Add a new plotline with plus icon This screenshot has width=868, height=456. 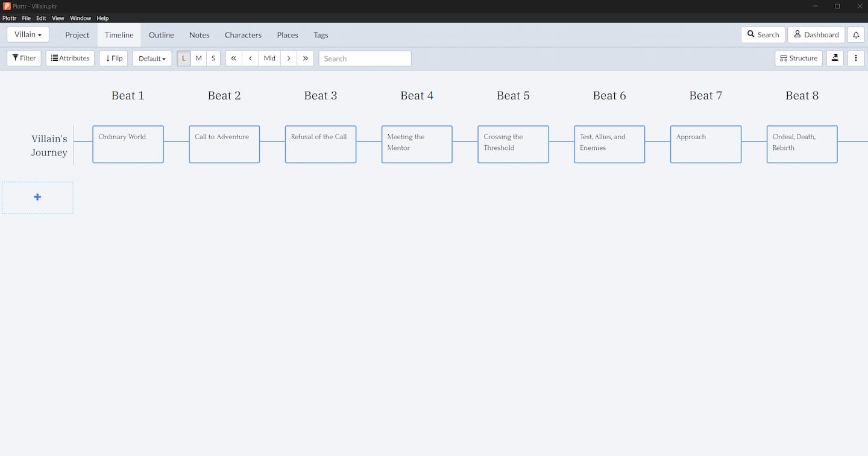(x=37, y=197)
